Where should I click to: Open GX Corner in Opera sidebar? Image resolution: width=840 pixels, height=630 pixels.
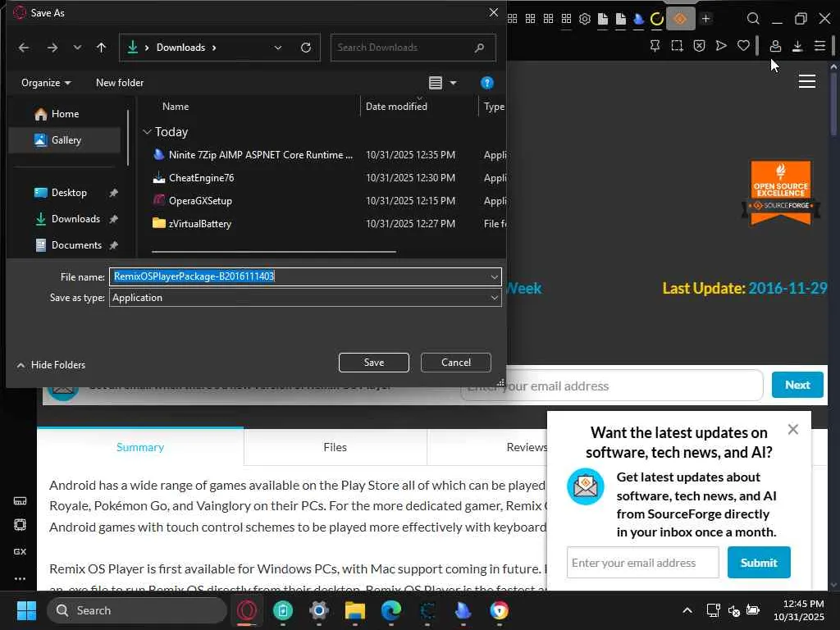(20, 552)
